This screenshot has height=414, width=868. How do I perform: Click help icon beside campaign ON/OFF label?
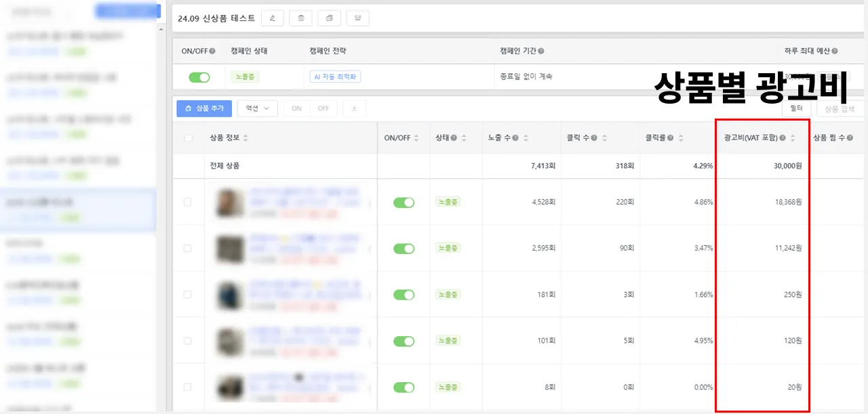point(212,51)
